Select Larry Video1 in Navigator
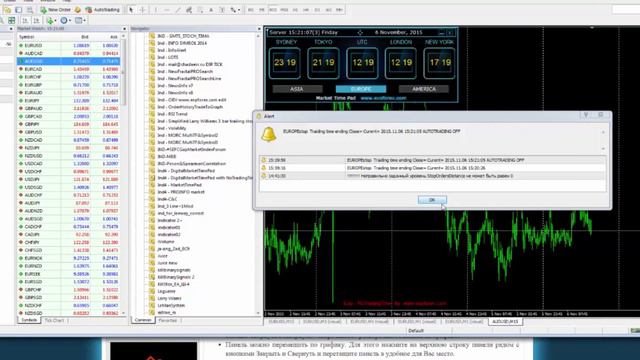 (169, 298)
